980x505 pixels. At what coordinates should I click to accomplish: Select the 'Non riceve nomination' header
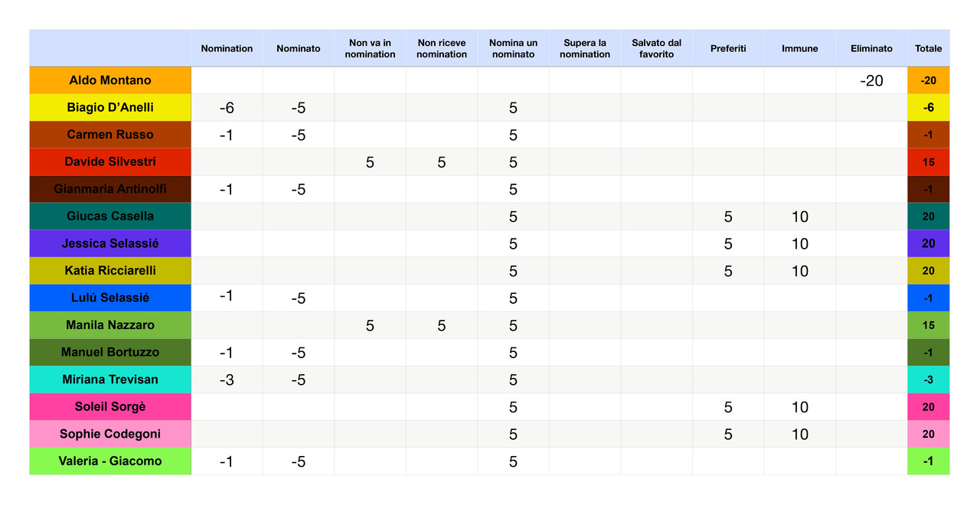pos(442,48)
